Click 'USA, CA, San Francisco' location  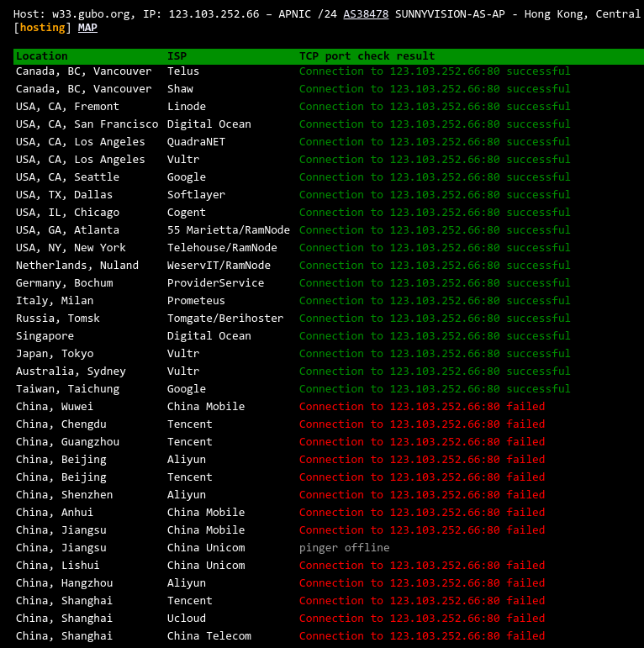pos(87,124)
